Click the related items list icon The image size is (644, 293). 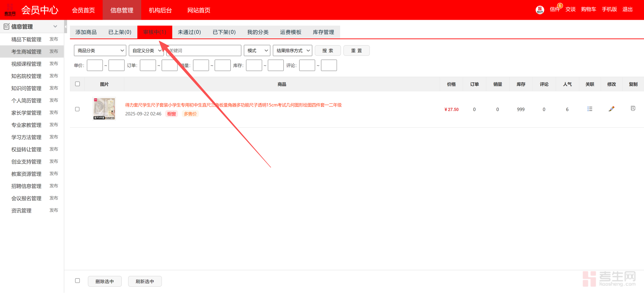click(x=590, y=109)
